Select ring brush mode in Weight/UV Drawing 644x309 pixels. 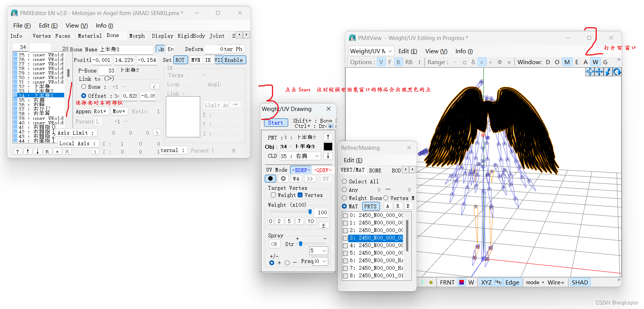[x=283, y=178]
